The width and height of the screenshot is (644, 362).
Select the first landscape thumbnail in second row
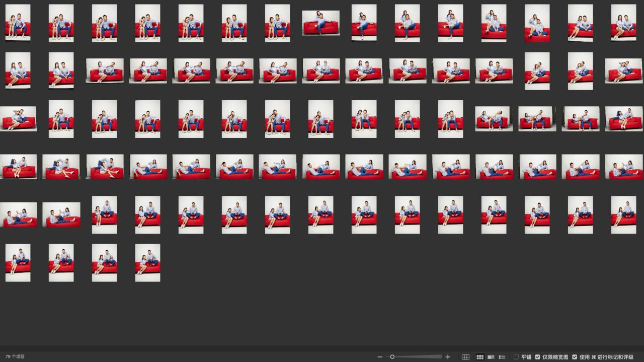coord(105,70)
